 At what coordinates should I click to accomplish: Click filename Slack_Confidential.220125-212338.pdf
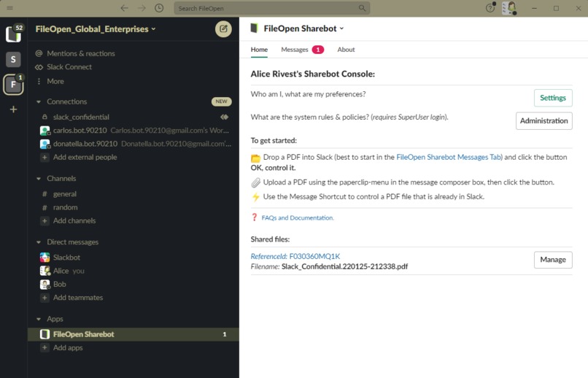[x=344, y=266]
